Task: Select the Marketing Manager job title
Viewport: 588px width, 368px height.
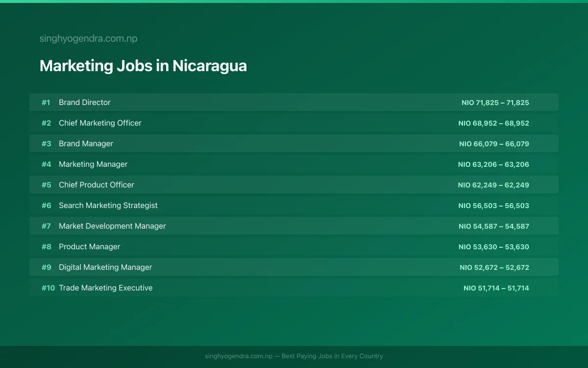Action: tap(93, 164)
